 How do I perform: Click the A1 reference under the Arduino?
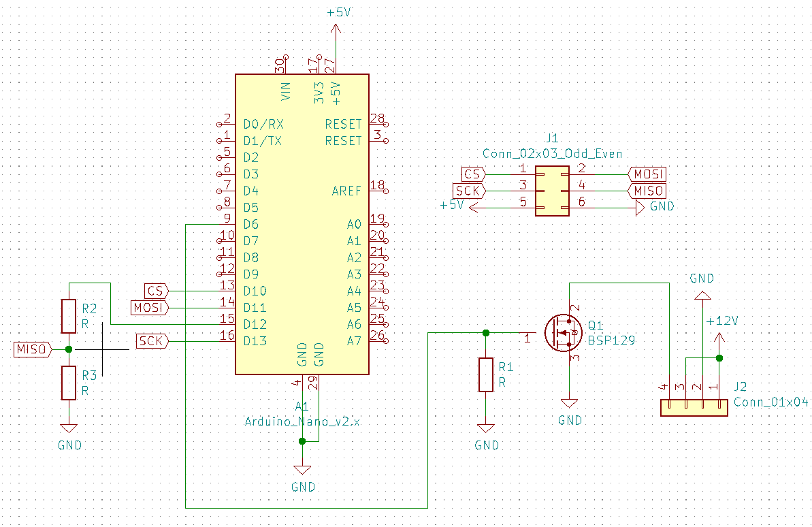[302, 406]
